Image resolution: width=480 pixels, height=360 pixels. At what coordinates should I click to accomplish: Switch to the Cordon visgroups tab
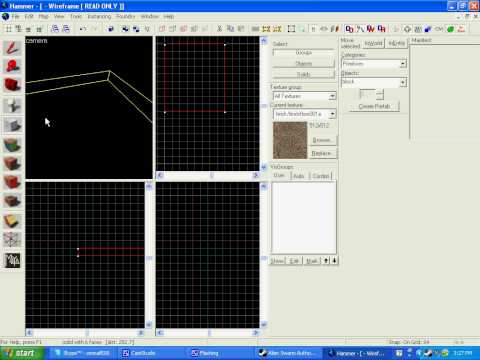point(321,176)
